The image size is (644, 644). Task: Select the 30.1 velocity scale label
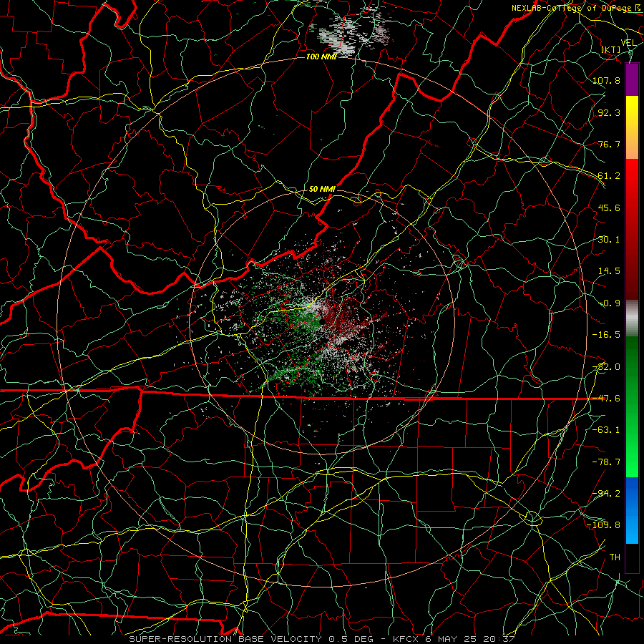coord(609,240)
